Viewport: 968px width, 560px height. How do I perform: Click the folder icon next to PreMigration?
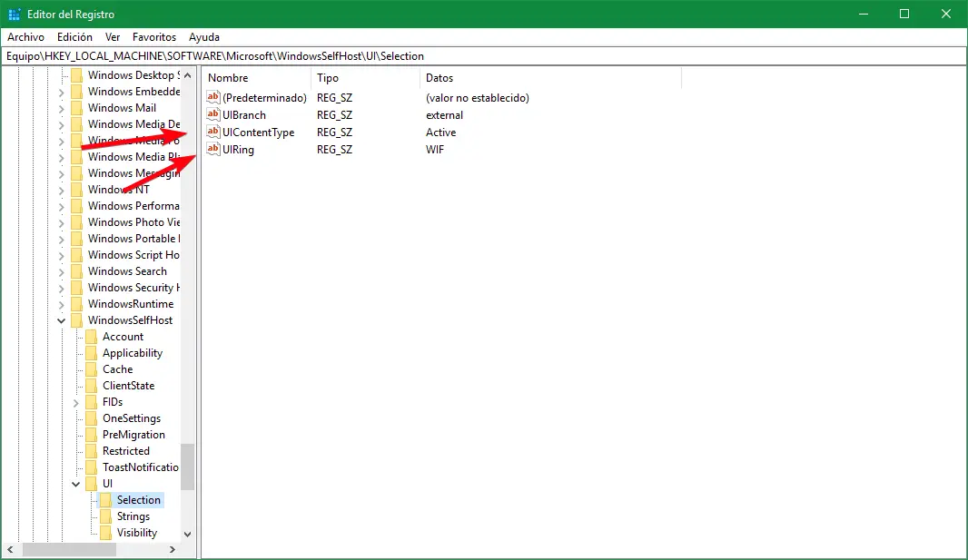click(92, 435)
